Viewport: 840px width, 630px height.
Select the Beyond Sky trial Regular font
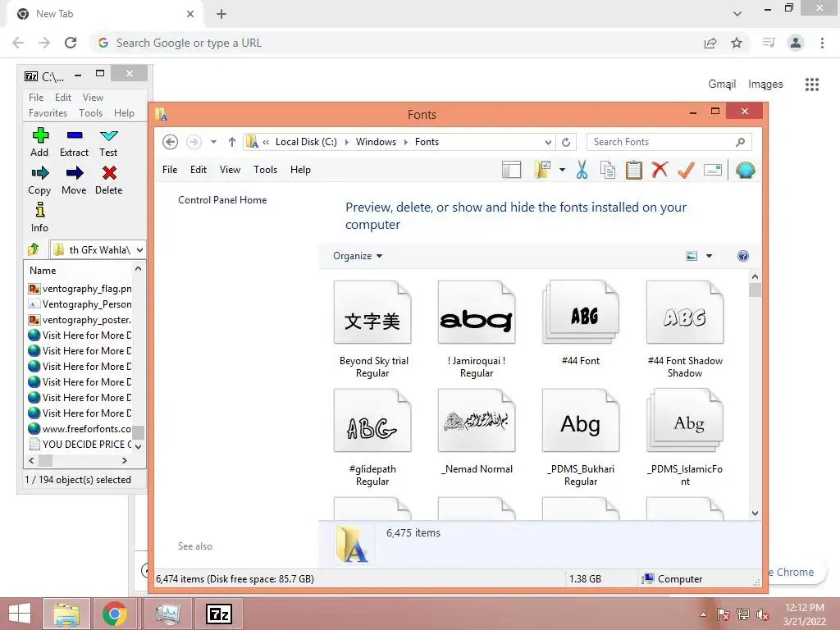click(x=373, y=330)
